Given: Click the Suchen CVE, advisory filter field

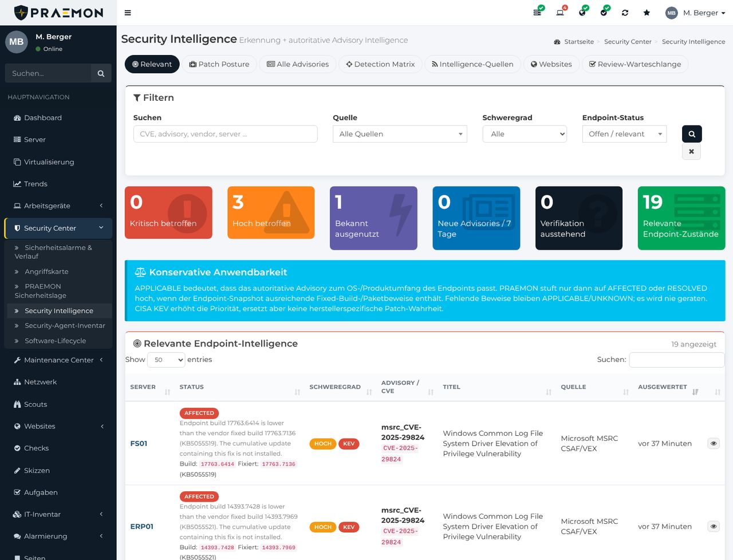Looking at the screenshot, I should click(x=226, y=134).
